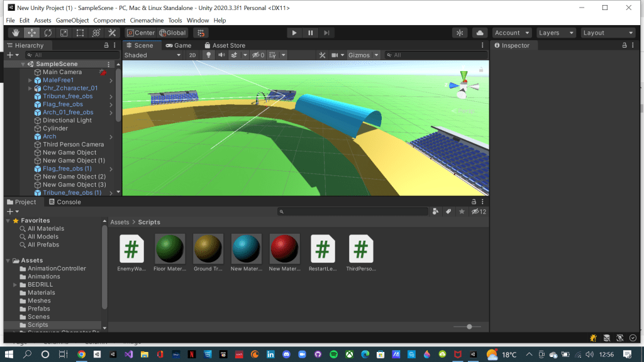
Task: Select the Scale tool
Action: [x=64, y=33]
